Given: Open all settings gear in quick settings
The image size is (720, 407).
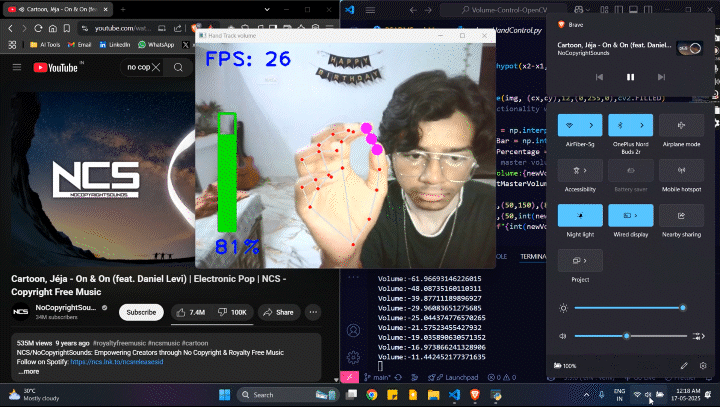Looking at the screenshot, I should pyautogui.click(x=703, y=366).
